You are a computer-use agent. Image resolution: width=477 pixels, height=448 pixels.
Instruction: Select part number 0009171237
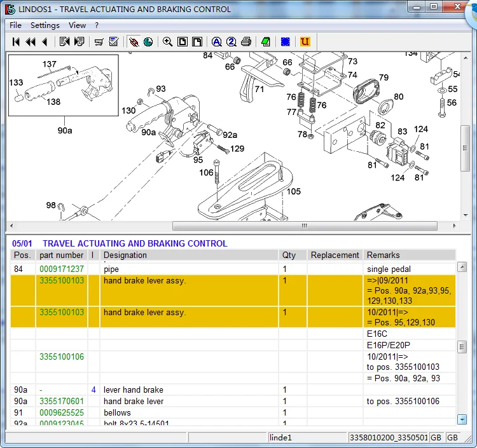62,269
